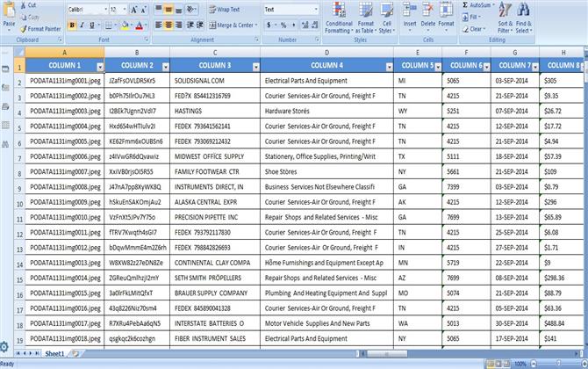Click the Clear button in Editing
Viewport: 588px width, 369px height.
click(x=474, y=29)
